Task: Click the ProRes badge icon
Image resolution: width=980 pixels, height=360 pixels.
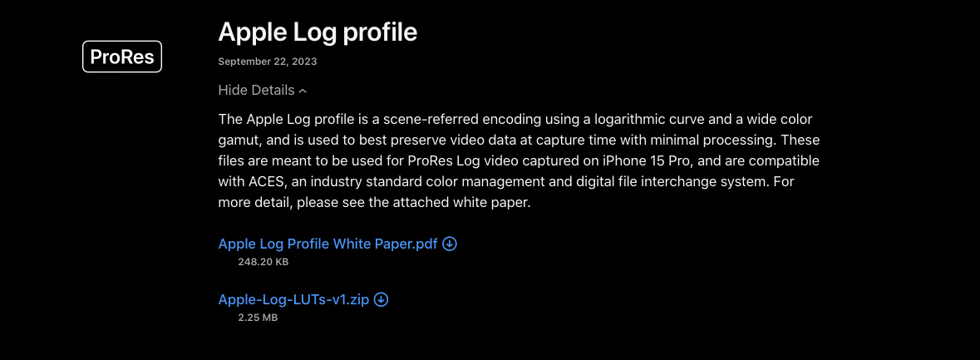Action: pos(122,57)
